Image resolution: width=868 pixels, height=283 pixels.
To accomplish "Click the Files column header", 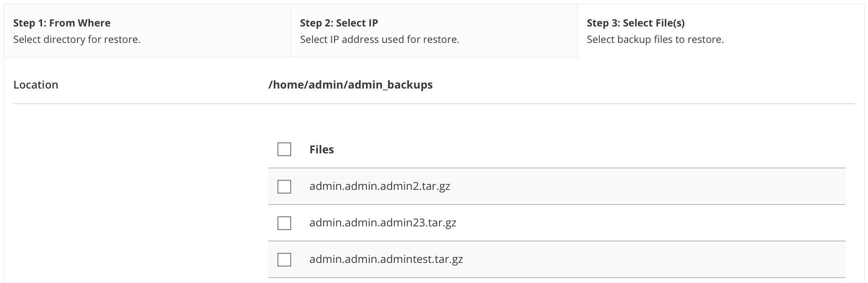I will click(x=321, y=149).
